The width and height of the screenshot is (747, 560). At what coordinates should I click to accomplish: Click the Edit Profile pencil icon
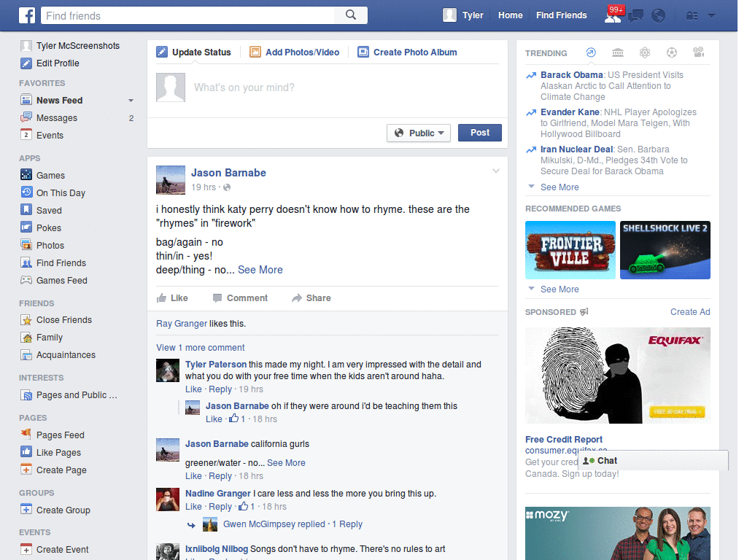point(26,63)
